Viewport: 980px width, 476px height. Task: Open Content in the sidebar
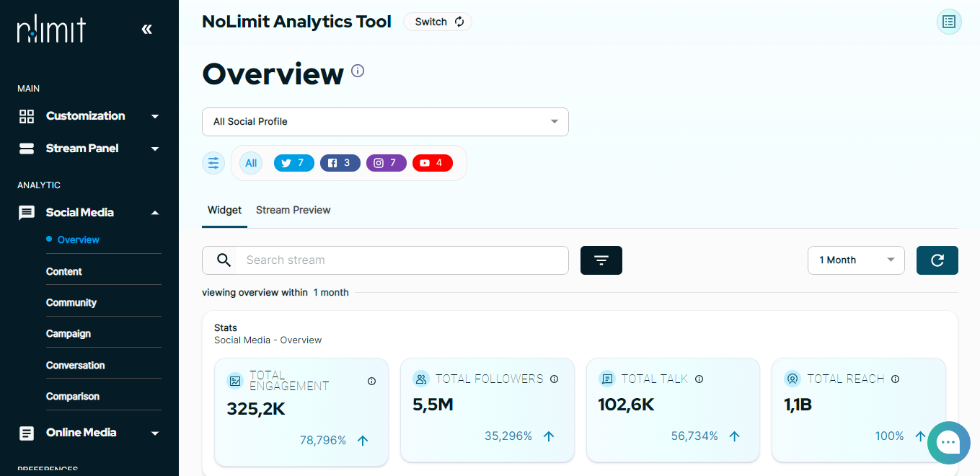pyautogui.click(x=64, y=272)
